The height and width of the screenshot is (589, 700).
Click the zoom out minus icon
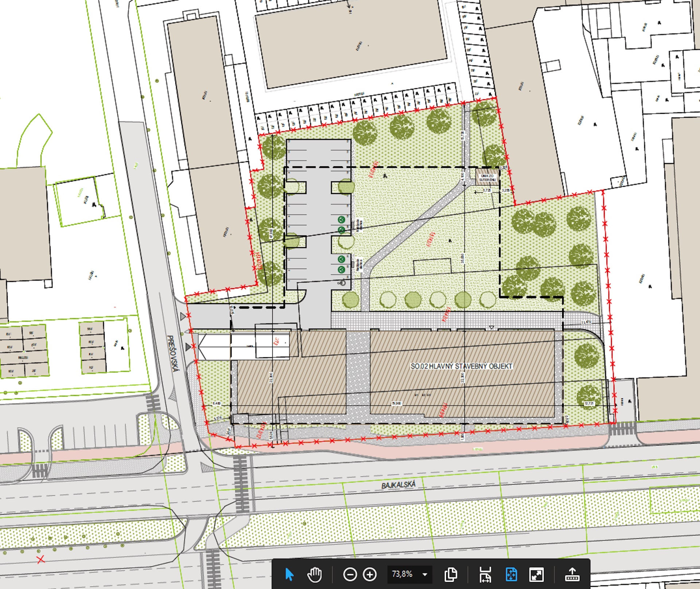pyautogui.click(x=350, y=574)
